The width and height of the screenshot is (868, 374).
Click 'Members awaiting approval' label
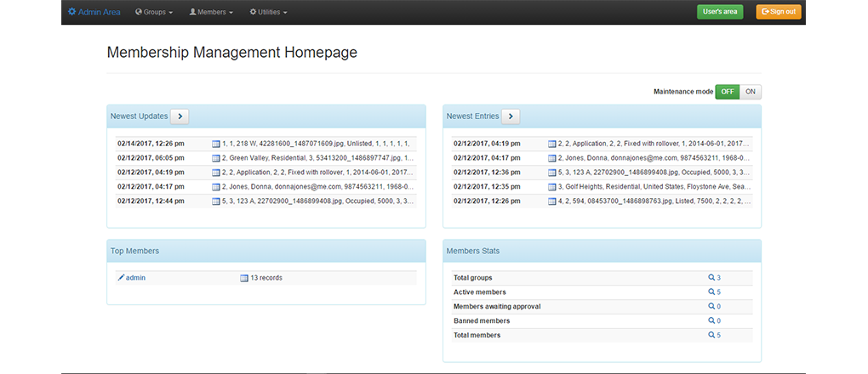pos(497,307)
